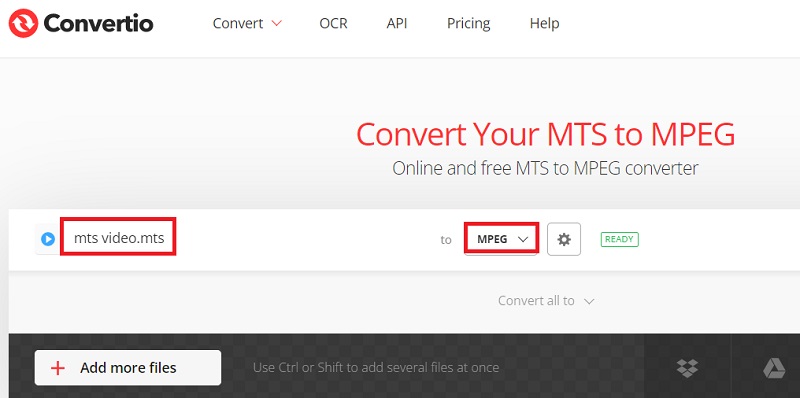Open the OCR page
The image size is (800, 398).
click(333, 23)
